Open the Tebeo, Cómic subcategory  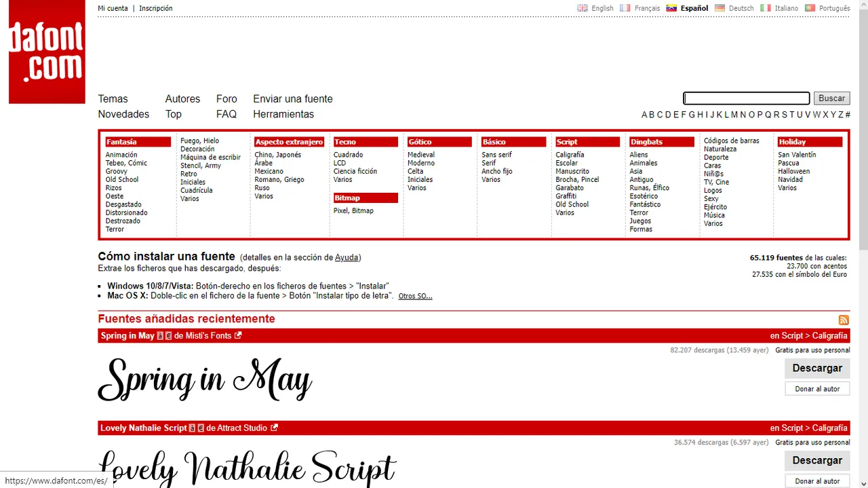tap(126, 163)
